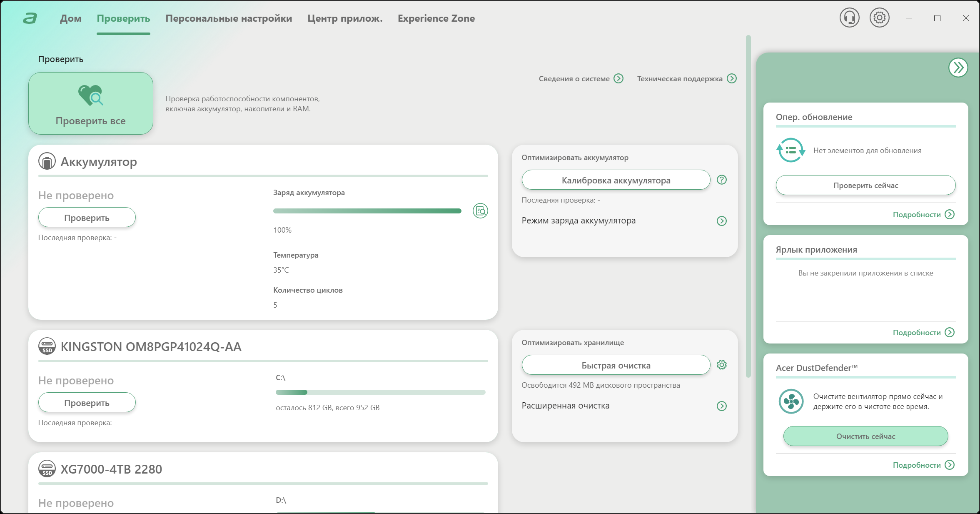Click Подробности link in DustDefender card
Viewport: 980px width, 514px height.
click(917, 465)
